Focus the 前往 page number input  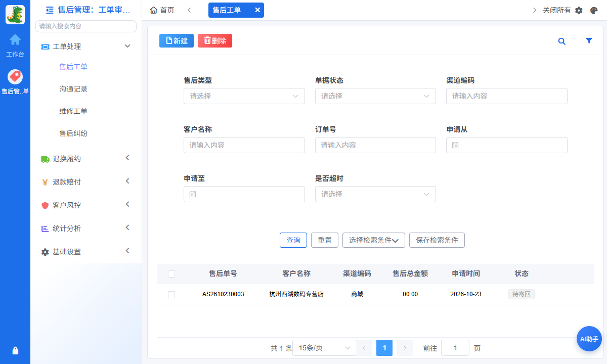tap(455, 348)
